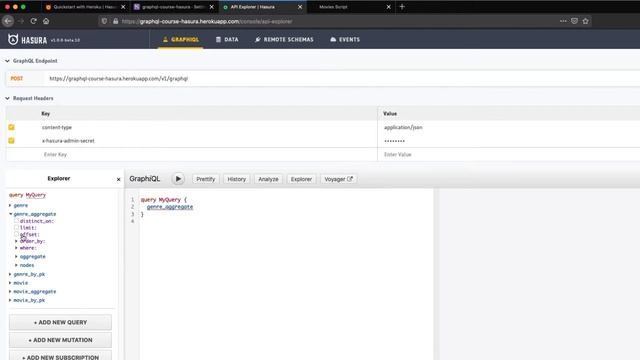Image resolution: width=640 pixels, height=360 pixels.
Task: Tick the limit argument checkbox
Action: coord(17,227)
